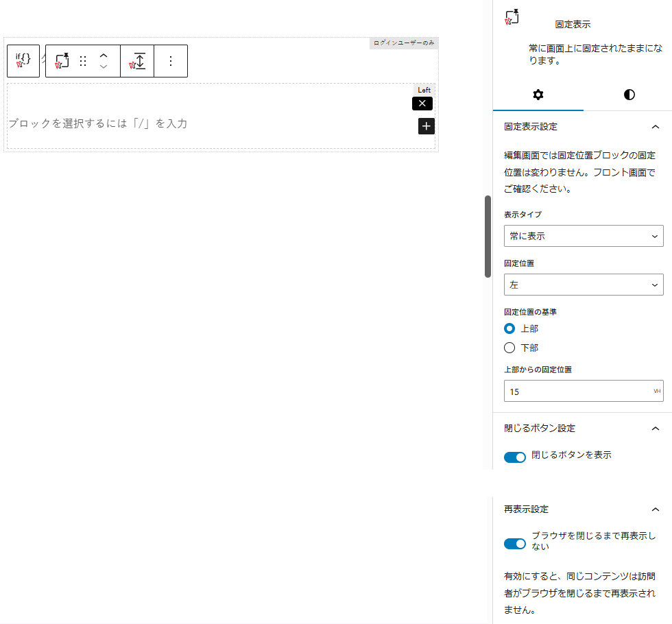Image resolution: width=672 pixels, height=624 pixels.
Task: Collapse the 固定表示設定 section chevron
Action: click(656, 127)
